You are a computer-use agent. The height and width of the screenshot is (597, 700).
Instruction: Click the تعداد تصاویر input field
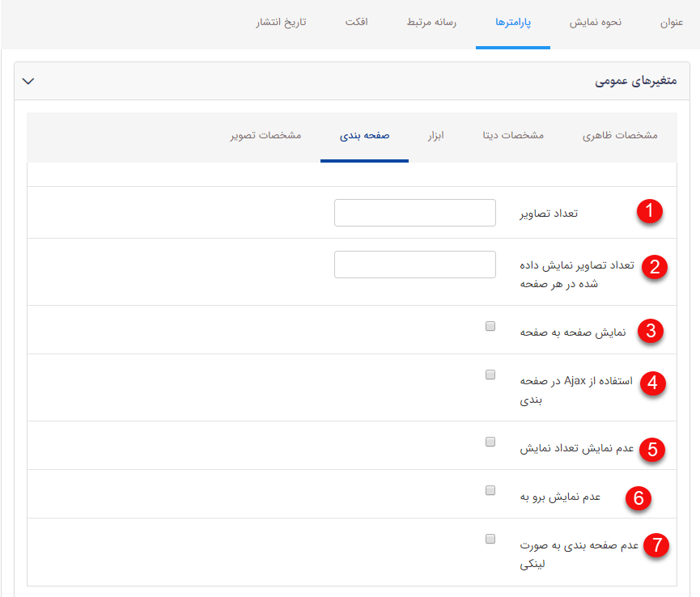(x=414, y=212)
